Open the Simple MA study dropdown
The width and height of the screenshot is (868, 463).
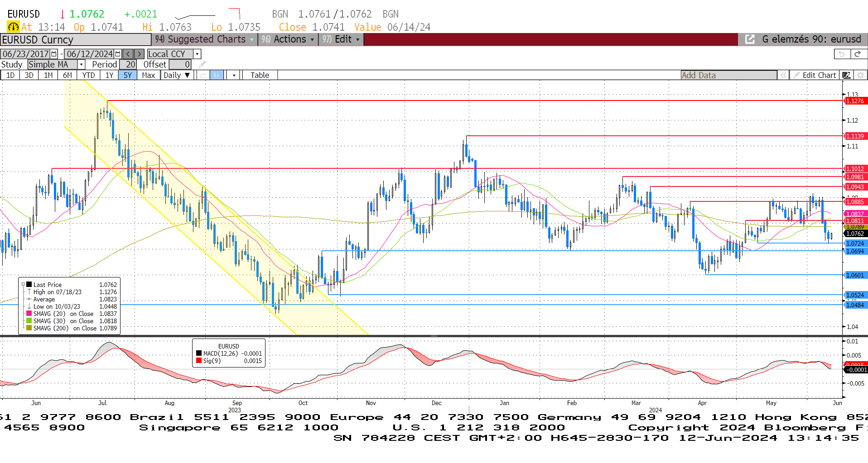[x=81, y=65]
